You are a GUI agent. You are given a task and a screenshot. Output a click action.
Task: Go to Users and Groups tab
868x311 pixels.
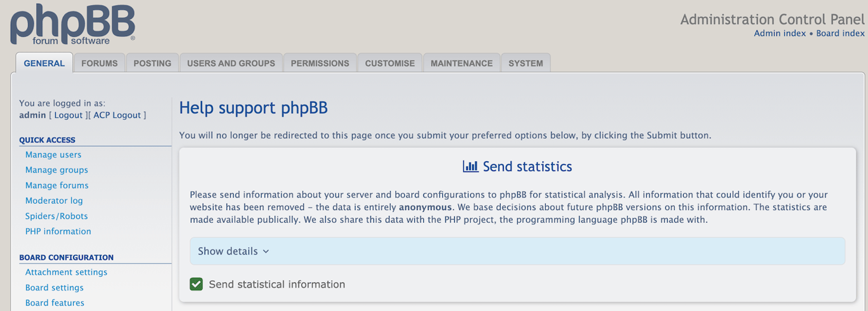click(x=231, y=63)
